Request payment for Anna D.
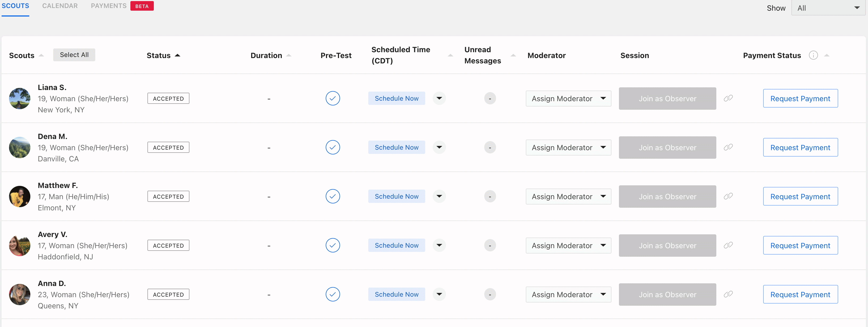This screenshot has width=868, height=327. [800, 294]
